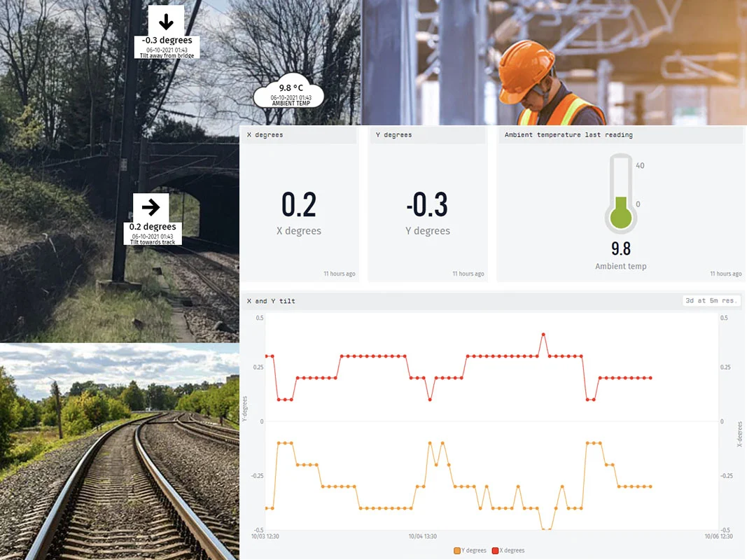Select the 'Y degrees' widget header
Screen dimensions: 747x560
tap(427, 135)
